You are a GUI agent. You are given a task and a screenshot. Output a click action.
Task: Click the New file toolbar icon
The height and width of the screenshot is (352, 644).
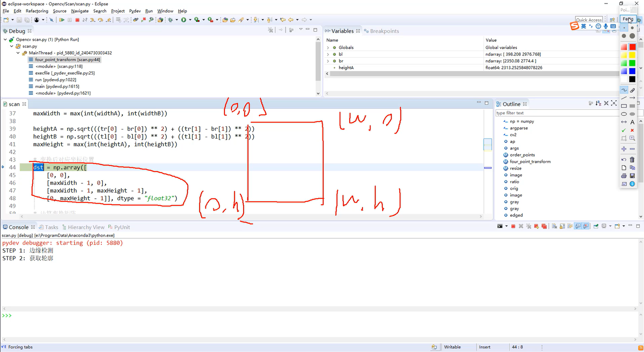click(6, 20)
